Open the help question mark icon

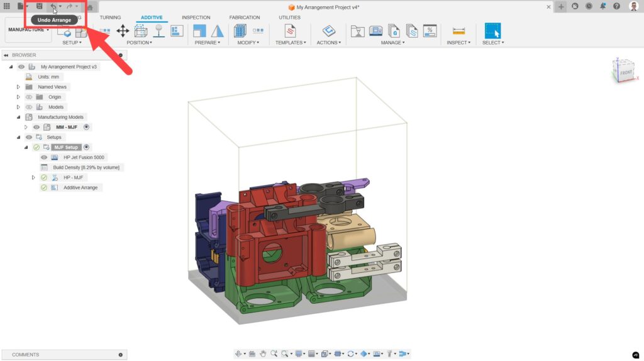pos(617,6)
